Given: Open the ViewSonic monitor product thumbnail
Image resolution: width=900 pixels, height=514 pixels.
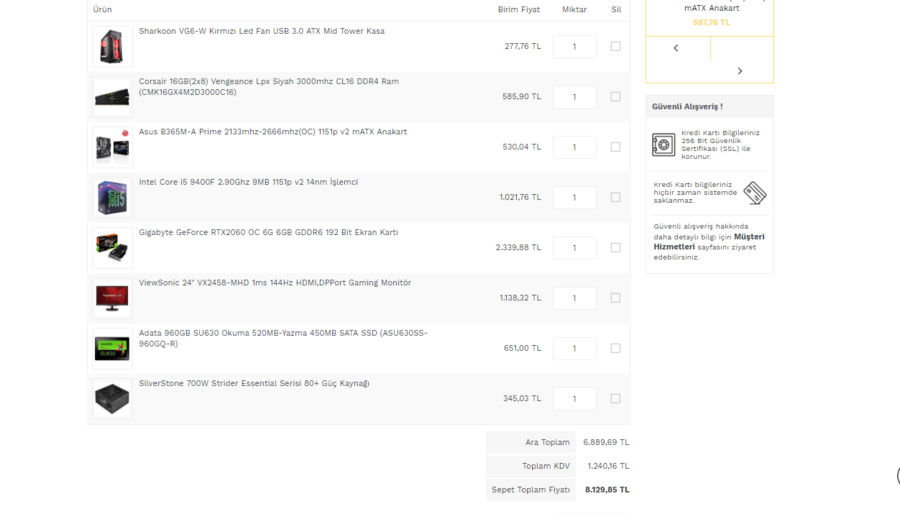Looking at the screenshot, I should click(112, 298).
